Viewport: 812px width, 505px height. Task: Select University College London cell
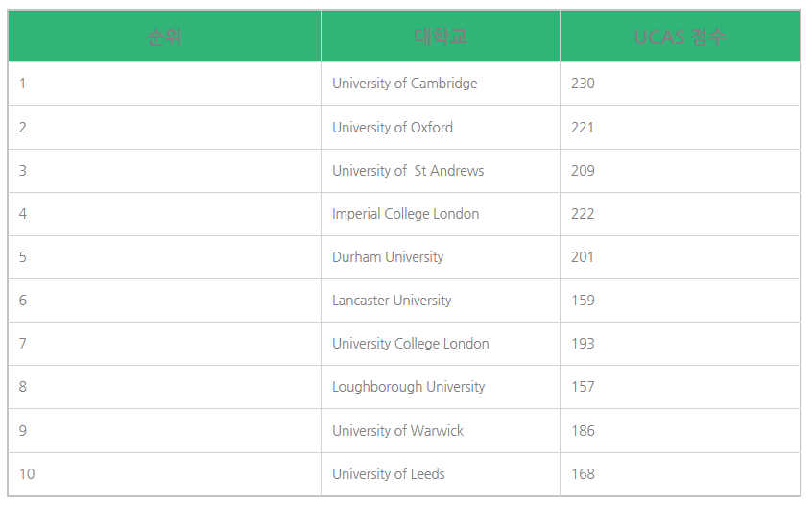(x=441, y=344)
